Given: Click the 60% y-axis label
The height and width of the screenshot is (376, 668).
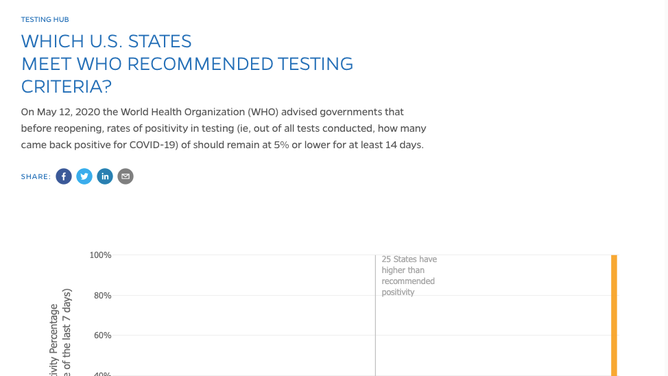Looking at the screenshot, I should tap(102, 336).
